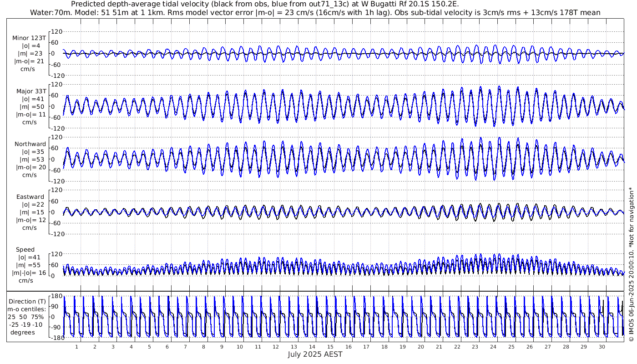Click the '180' tick of the Direction axis
Viewport: 637px width, 364px height.
pyautogui.click(x=56, y=296)
